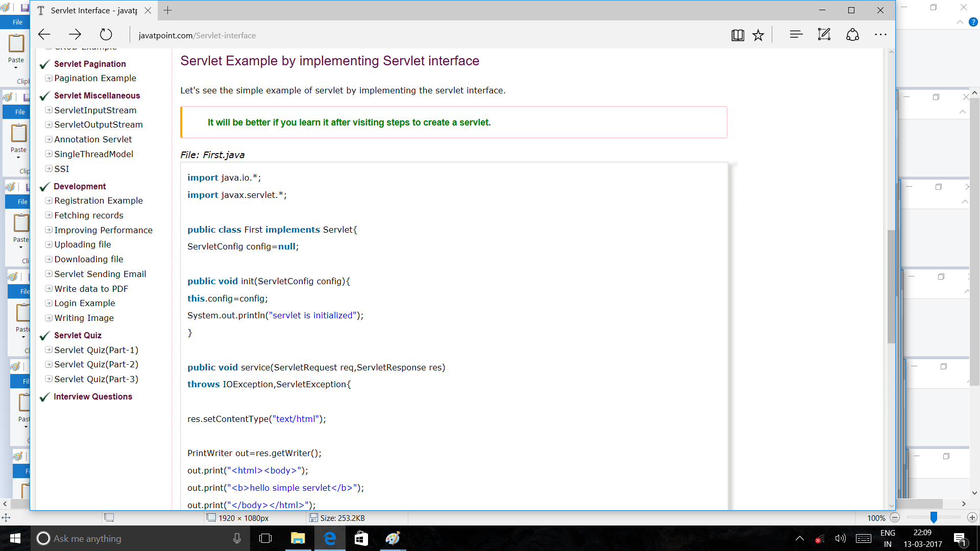This screenshot has width=980, height=551.
Task: Open new browser tab plus button
Action: 167,10
